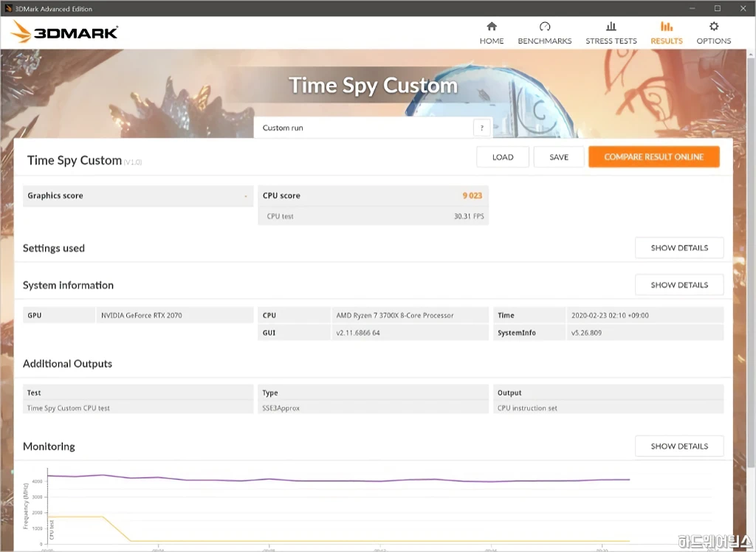Image resolution: width=756 pixels, height=552 pixels.
Task: Click the SAVE button
Action: [x=559, y=157]
